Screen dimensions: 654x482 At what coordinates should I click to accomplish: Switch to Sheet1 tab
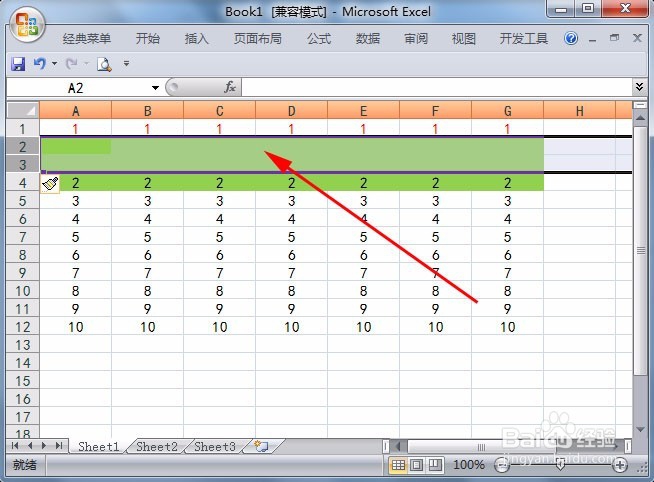[98, 447]
